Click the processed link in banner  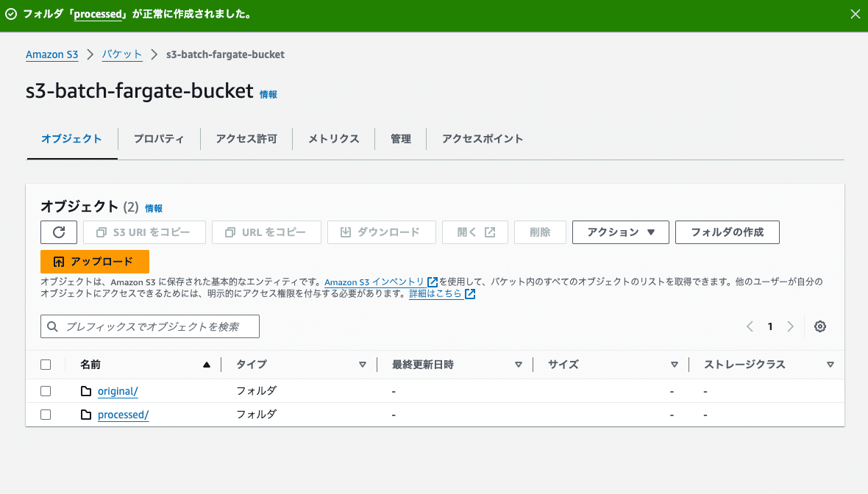pos(98,15)
